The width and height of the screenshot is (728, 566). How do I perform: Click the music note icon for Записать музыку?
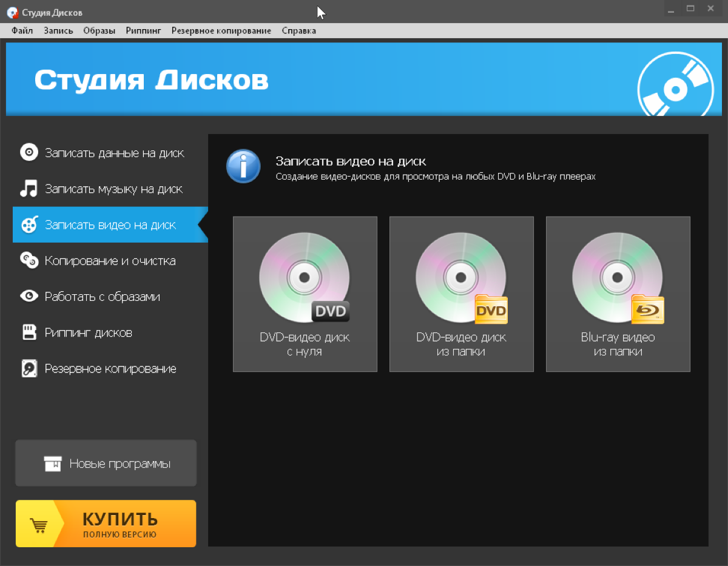(29, 189)
